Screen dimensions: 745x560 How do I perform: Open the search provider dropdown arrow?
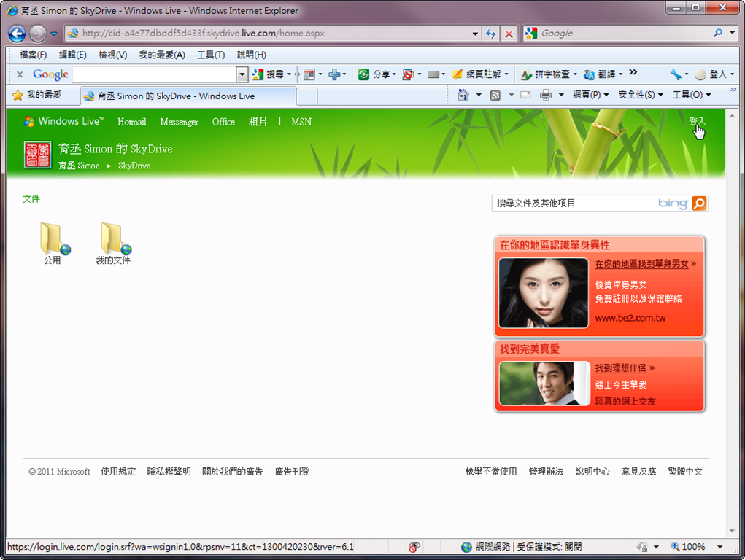[732, 33]
